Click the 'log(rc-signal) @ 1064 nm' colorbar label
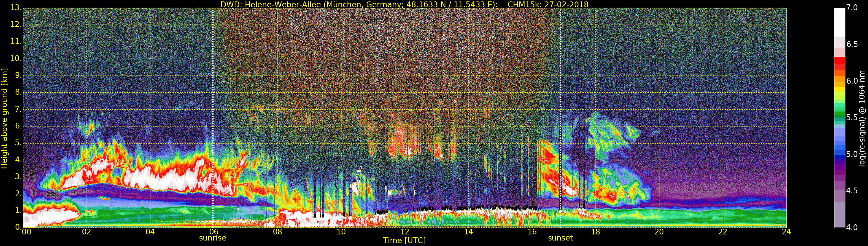The height and width of the screenshot is (246, 868). (862, 118)
